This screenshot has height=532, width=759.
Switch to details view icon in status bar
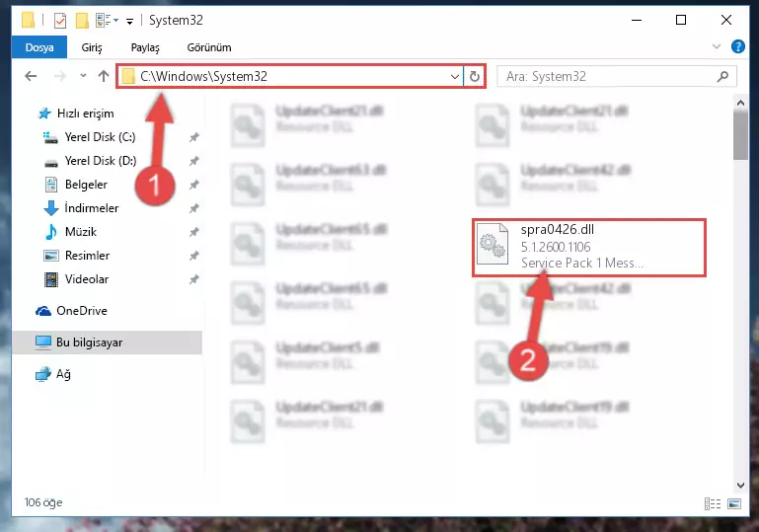713,504
